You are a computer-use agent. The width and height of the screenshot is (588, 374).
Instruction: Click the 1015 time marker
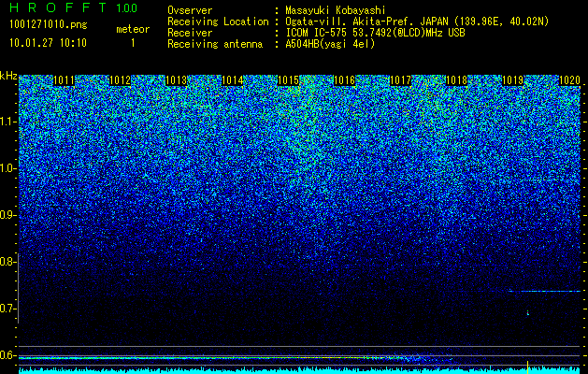288,80
